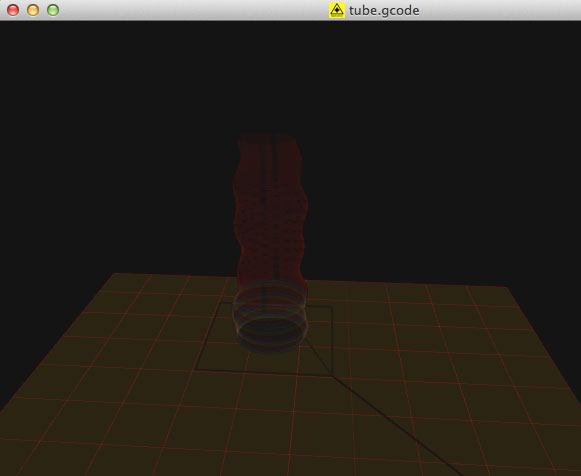Zoom the window using the green button
Image resolution: width=581 pixels, height=476 pixels.
[x=53, y=10]
